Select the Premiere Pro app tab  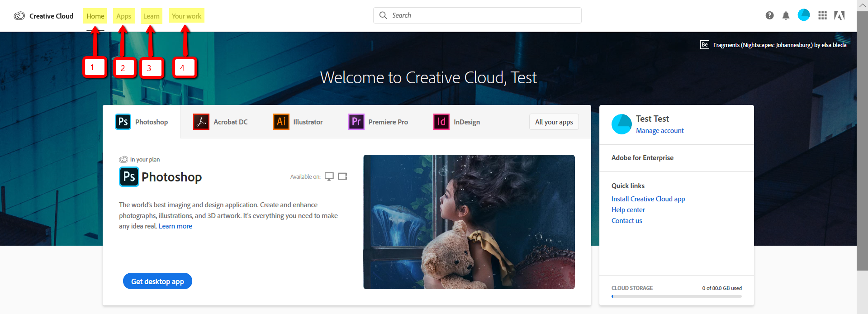point(378,122)
